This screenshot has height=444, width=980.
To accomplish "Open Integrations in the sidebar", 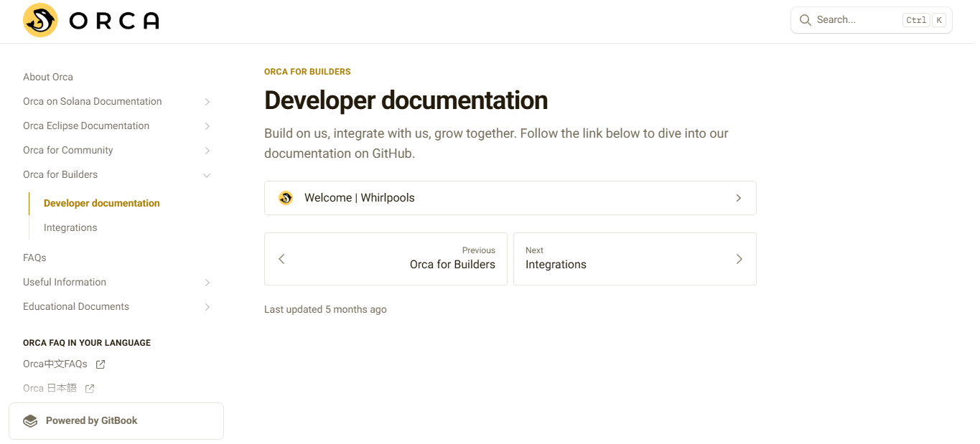I will (x=70, y=227).
